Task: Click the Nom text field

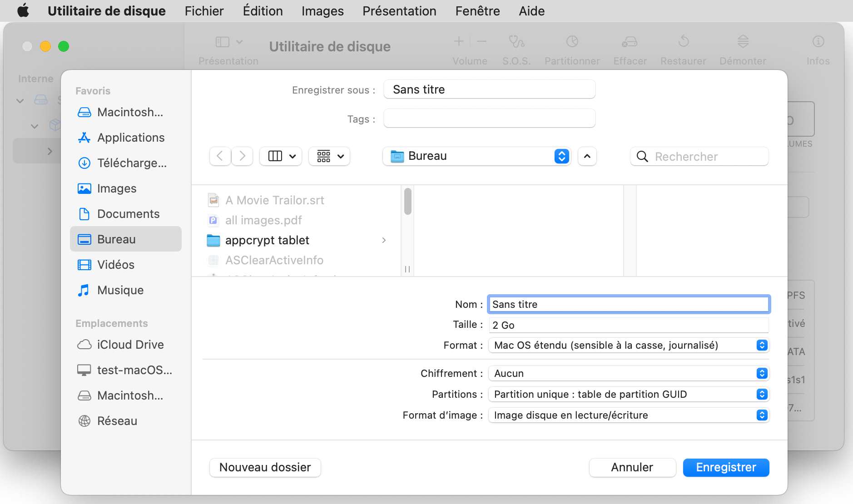Action: pos(629,304)
